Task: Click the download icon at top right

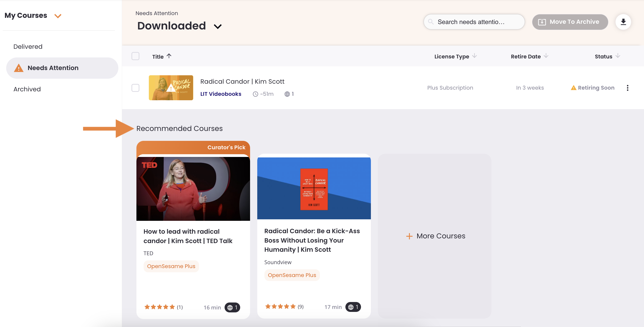Action: click(x=623, y=22)
